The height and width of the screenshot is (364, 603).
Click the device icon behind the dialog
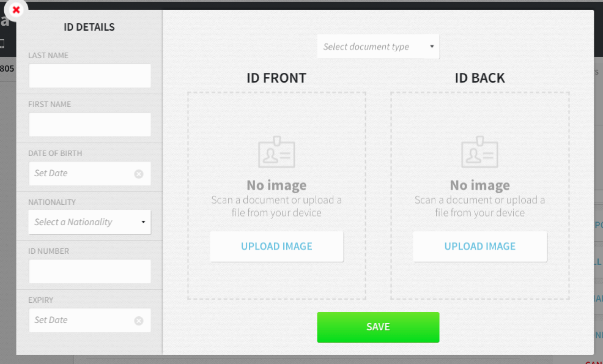[x=2, y=43]
